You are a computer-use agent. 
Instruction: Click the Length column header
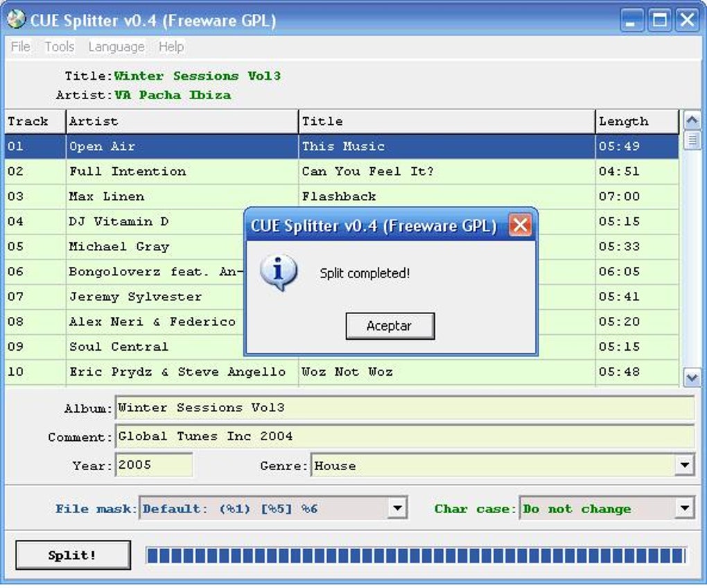637,121
